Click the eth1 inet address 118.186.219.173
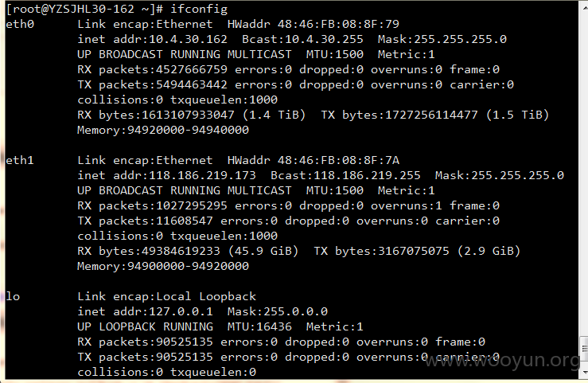 [202, 175]
